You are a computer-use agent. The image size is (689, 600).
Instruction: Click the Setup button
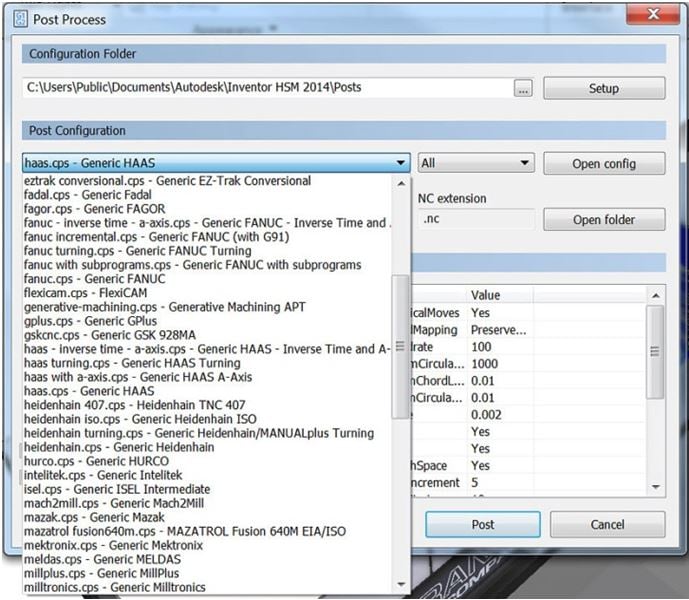pyautogui.click(x=604, y=88)
